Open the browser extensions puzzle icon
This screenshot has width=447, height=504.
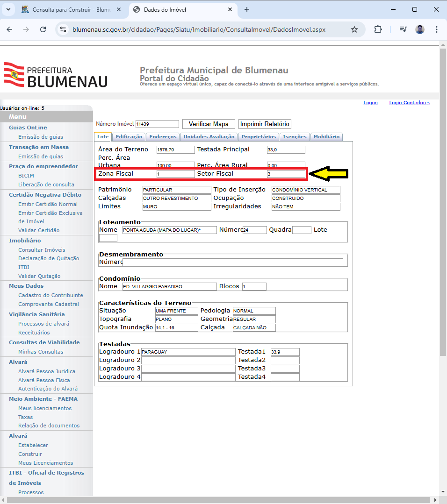tap(378, 29)
